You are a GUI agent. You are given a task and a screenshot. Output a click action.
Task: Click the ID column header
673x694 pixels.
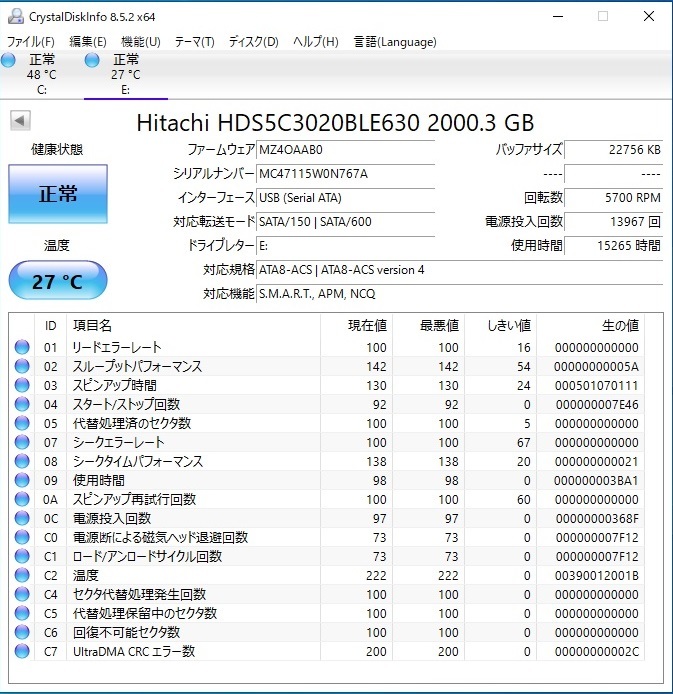point(50,326)
